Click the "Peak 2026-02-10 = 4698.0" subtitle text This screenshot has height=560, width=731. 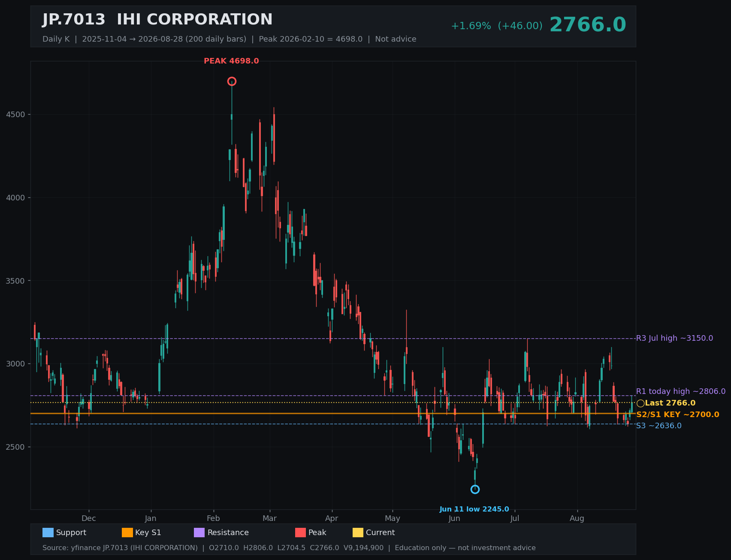click(x=311, y=39)
